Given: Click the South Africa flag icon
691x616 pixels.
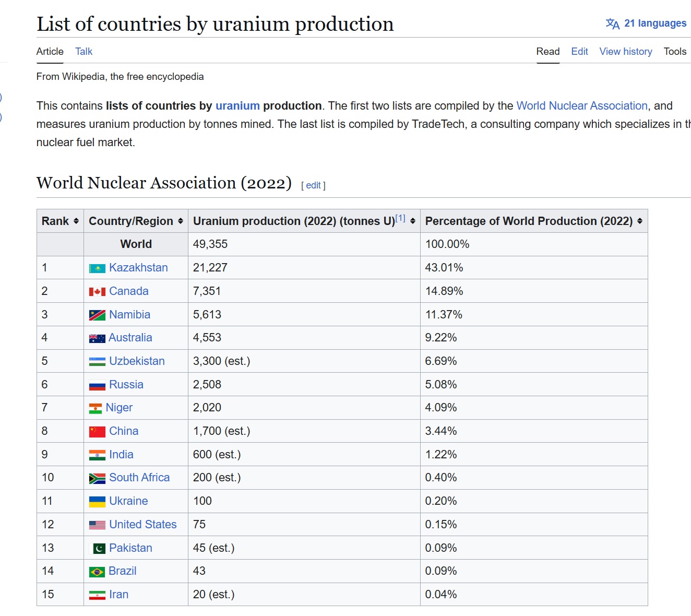Looking at the screenshot, I should click(97, 478).
